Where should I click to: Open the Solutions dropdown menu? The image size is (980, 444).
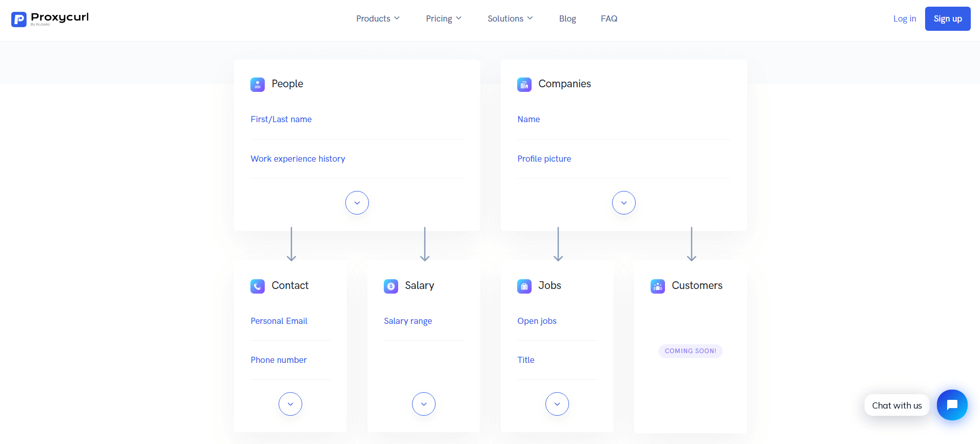[510, 18]
